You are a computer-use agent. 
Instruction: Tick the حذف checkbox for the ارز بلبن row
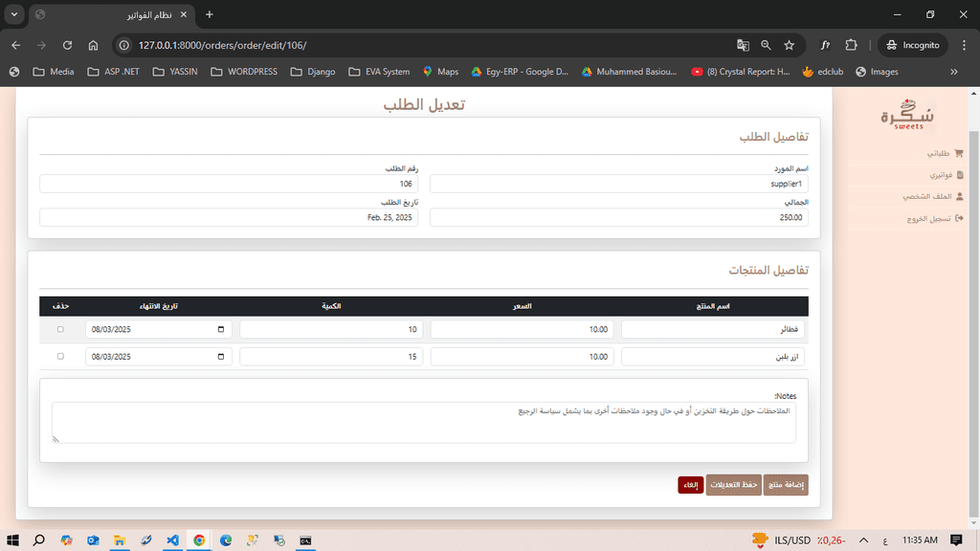[60, 357]
